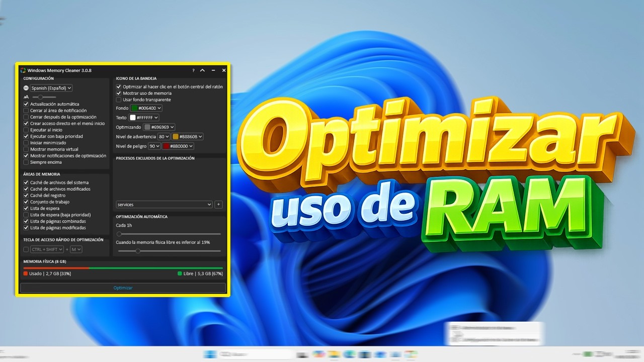
Task: Toggle Caché del registro checkbox
Action: click(26, 196)
